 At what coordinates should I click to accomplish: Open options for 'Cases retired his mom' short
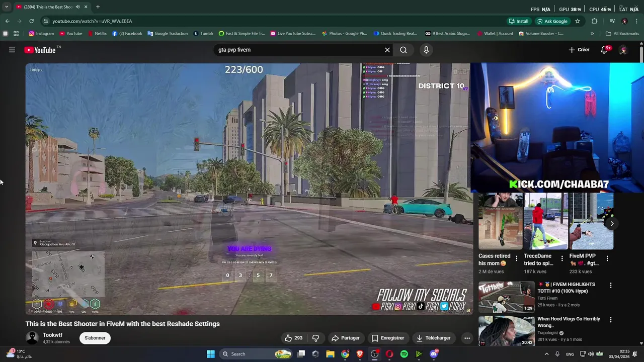coord(516,258)
